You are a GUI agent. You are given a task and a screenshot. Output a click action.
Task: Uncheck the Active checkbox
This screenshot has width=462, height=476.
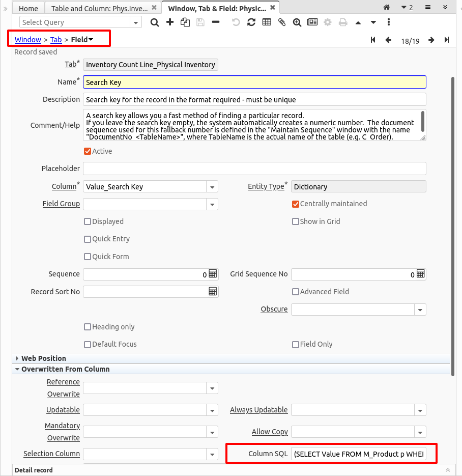(88, 151)
